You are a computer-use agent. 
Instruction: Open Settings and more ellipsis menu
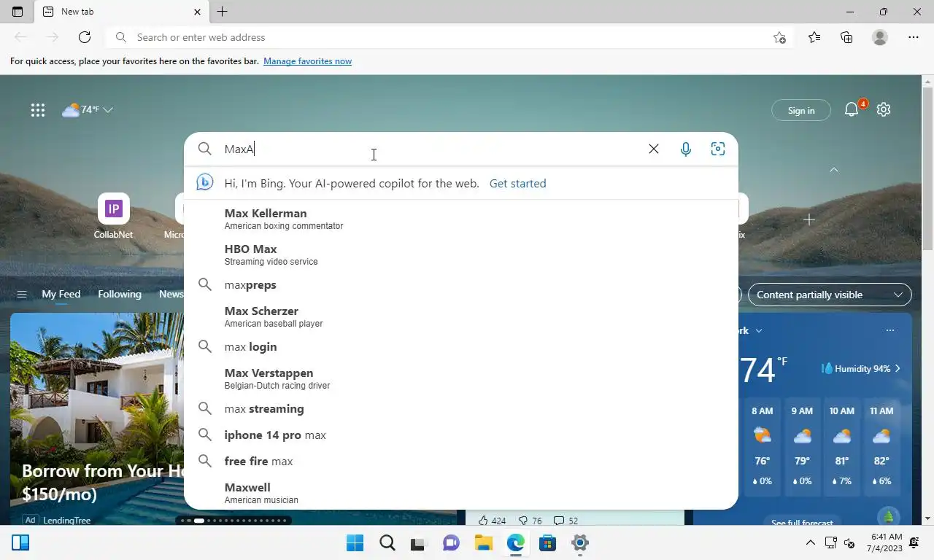914,37
